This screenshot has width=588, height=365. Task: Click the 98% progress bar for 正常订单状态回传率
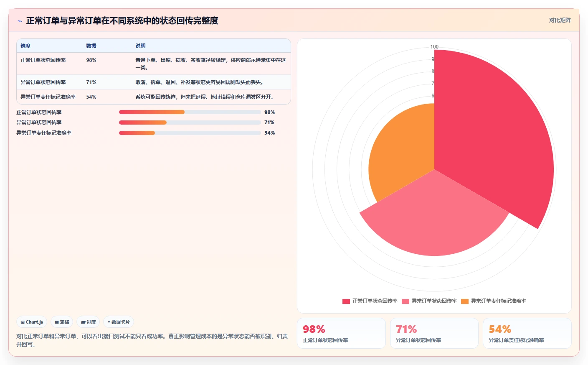[190, 112]
